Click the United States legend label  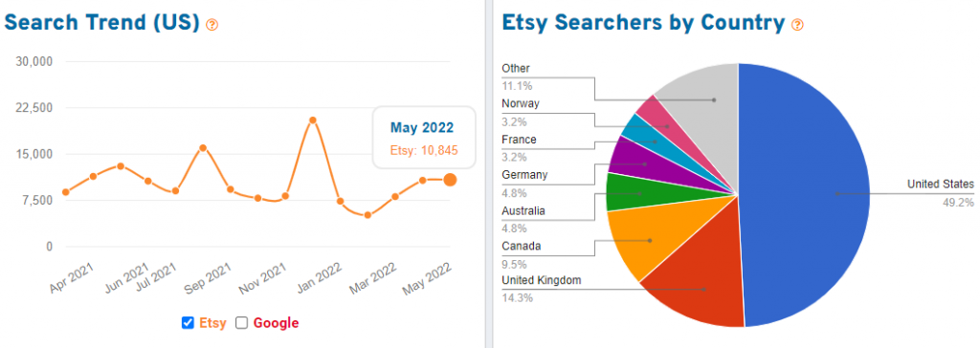pyautogui.click(x=940, y=185)
